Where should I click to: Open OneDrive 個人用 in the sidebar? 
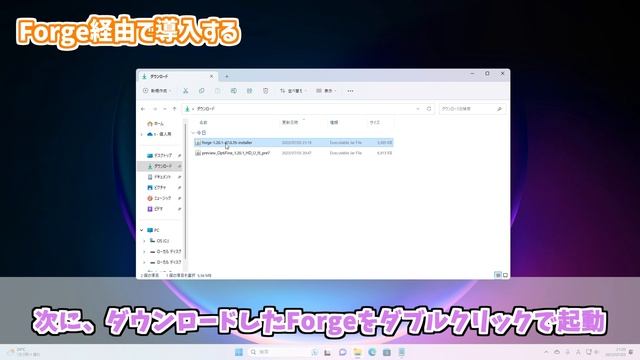point(160,134)
